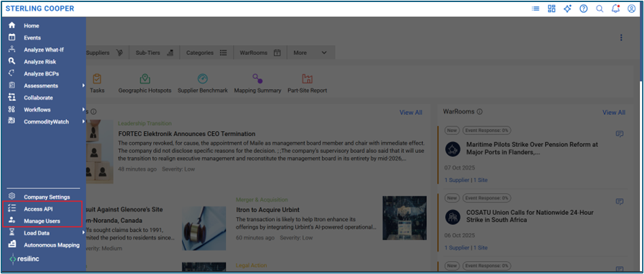Switch to the Categories tab

pos(206,52)
